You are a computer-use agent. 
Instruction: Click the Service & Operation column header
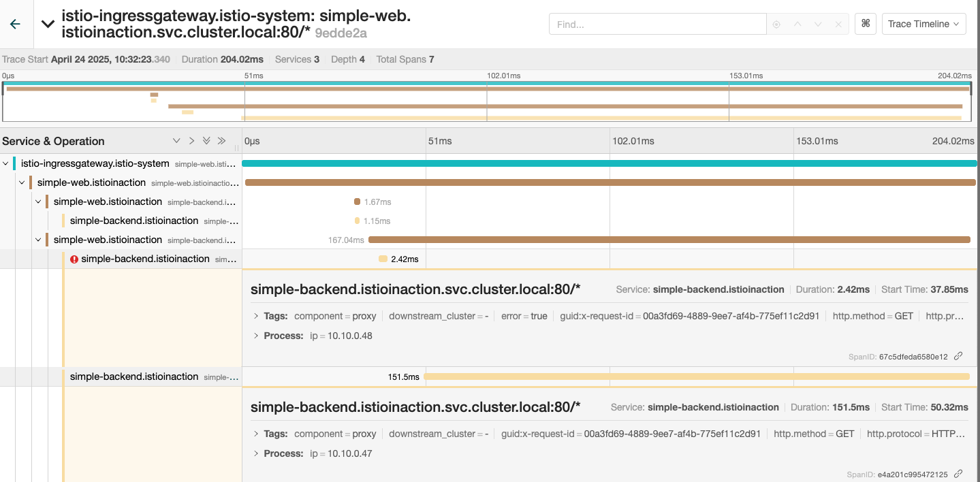pos(53,141)
